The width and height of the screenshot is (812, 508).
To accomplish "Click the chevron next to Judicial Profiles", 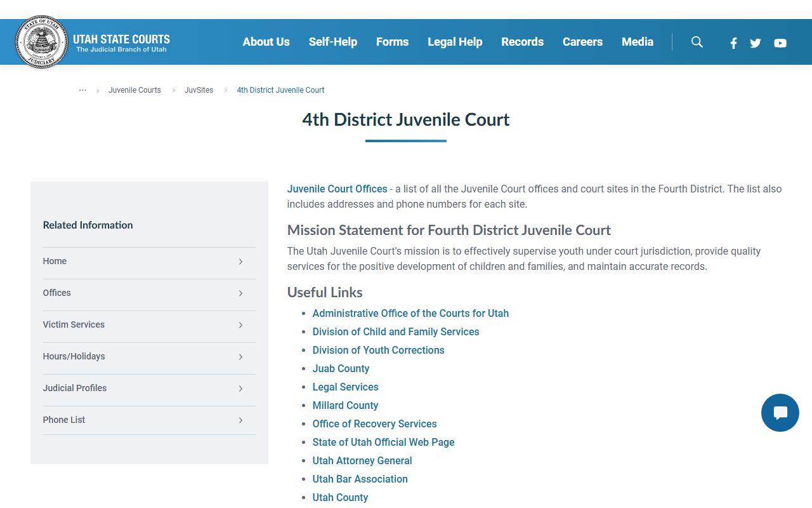I will pyautogui.click(x=240, y=389).
